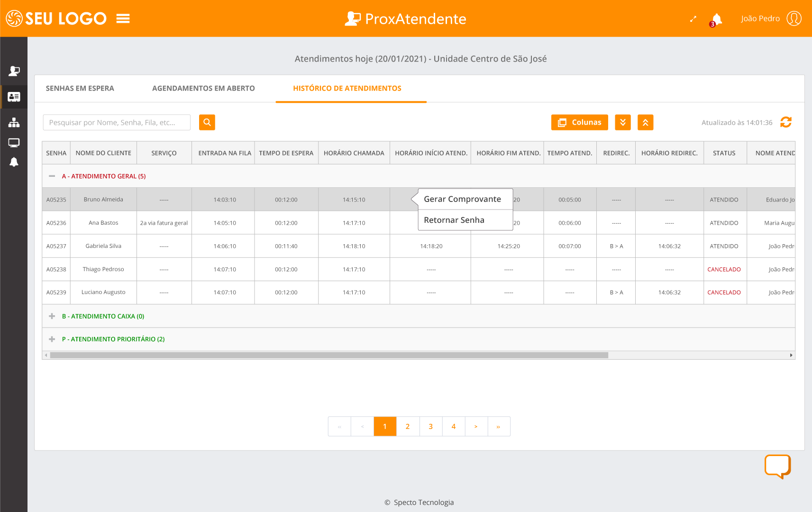Sort by HORÁRIO INÍCIO ATEND. header
Viewport: 812px width, 512px height.
[431, 153]
